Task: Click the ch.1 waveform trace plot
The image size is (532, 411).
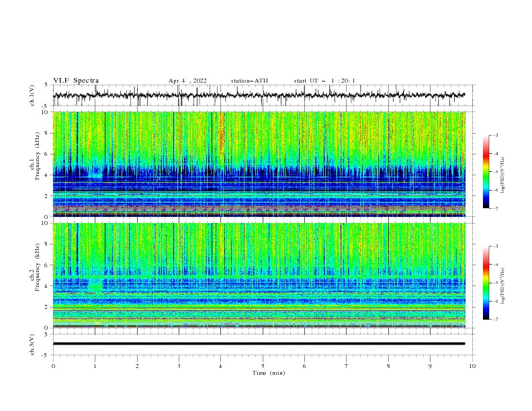Action: [x=259, y=95]
